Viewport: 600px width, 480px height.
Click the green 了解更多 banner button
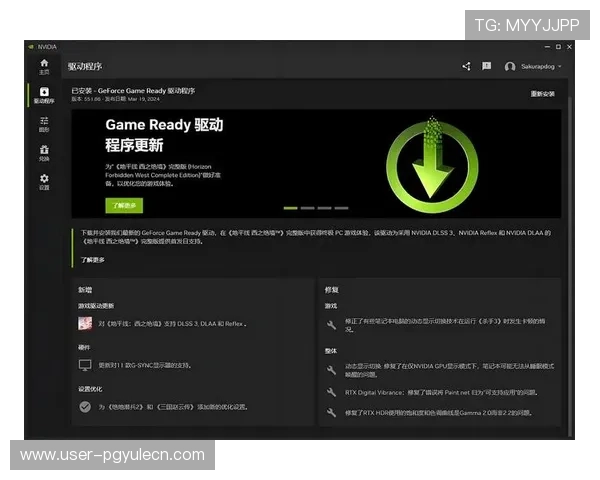pos(124,206)
